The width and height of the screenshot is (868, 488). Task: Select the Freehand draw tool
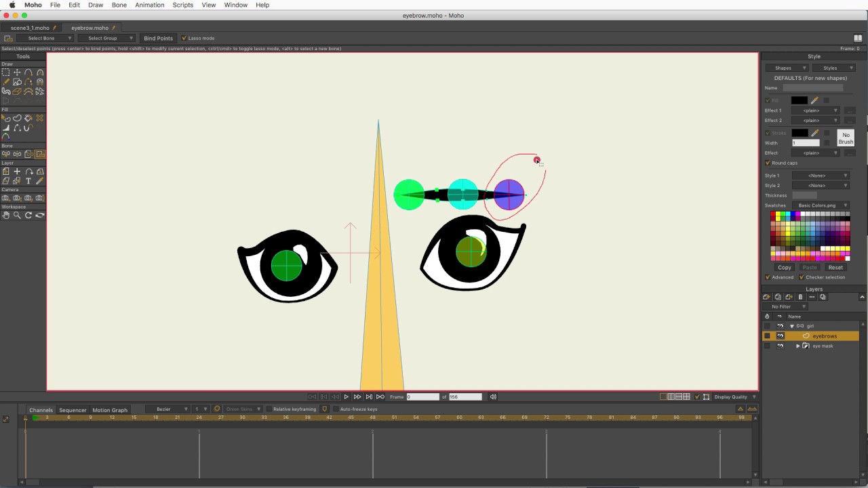pos(5,81)
